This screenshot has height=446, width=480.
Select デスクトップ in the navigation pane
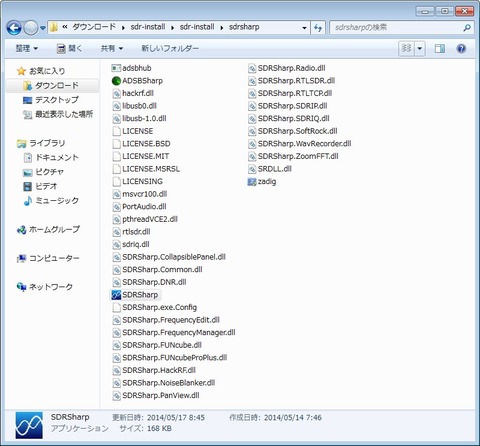click(51, 100)
